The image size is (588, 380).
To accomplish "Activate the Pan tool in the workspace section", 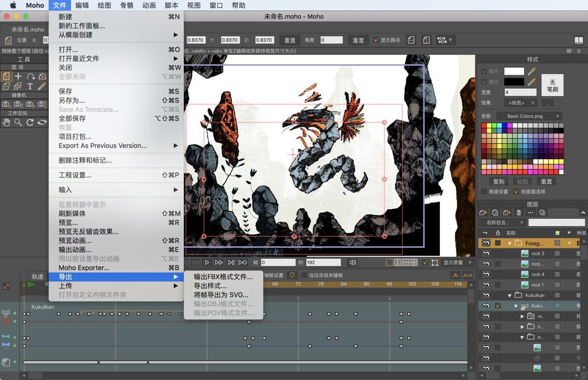I will tap(7, 122).
